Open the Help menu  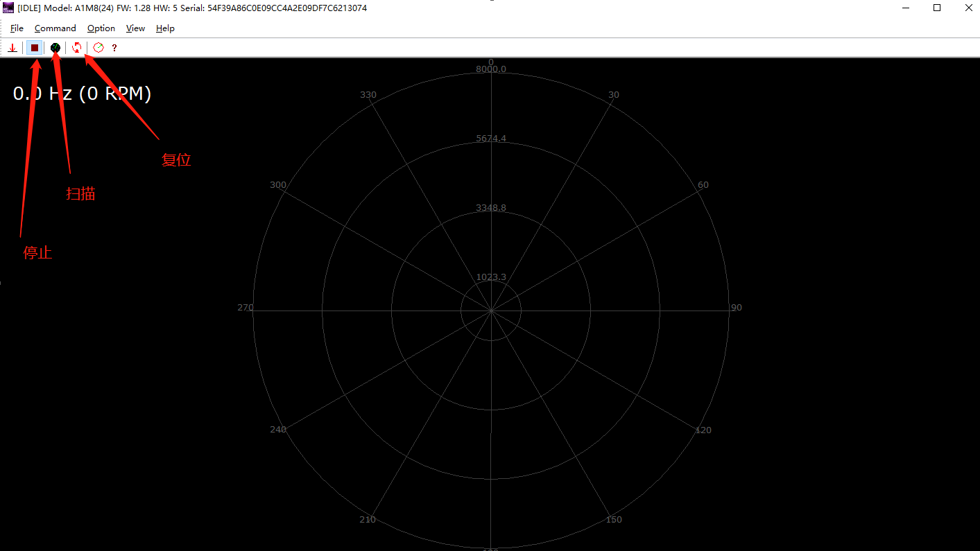(165, 28)
